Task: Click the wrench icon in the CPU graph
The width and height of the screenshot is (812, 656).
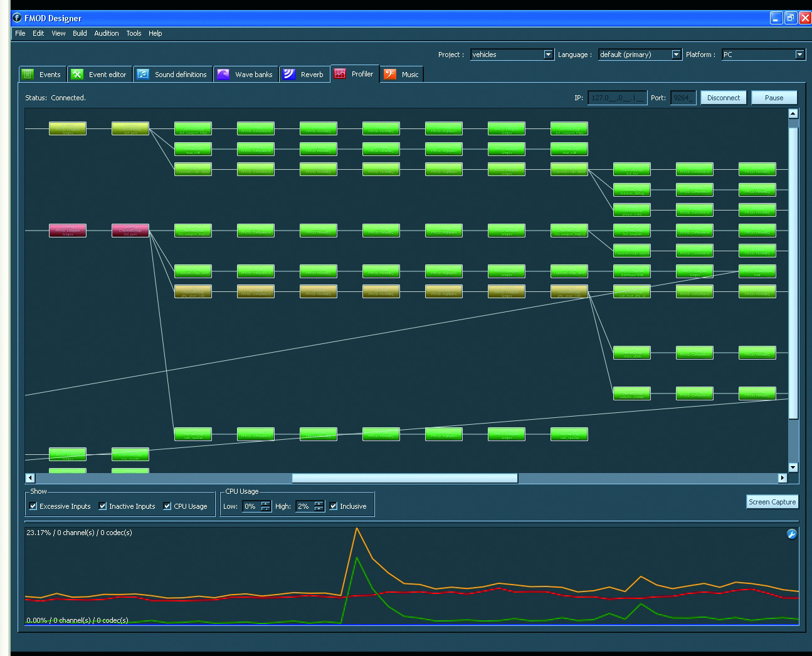Action: 791,534
